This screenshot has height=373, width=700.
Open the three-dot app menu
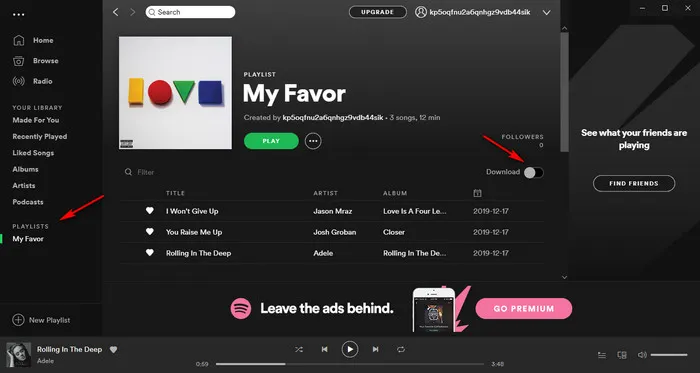click(x=19, y=15)
